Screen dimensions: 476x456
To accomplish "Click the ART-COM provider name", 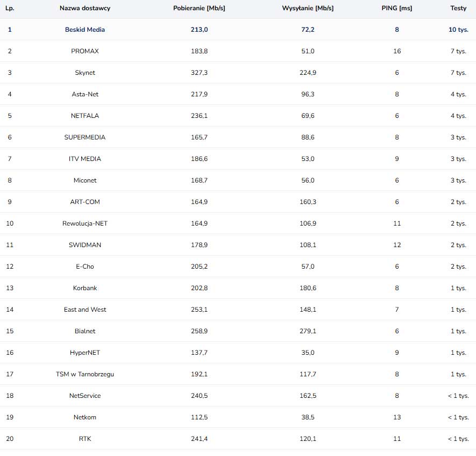I will (85, 202).
